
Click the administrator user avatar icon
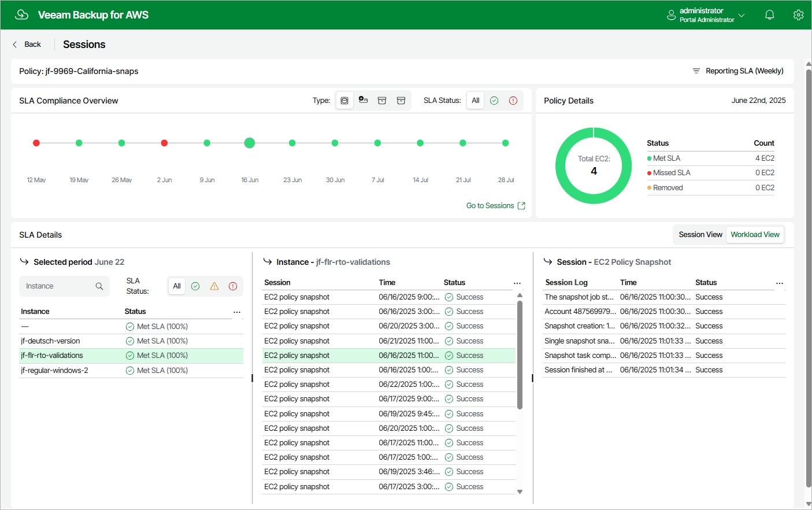(x=671, y=15)
